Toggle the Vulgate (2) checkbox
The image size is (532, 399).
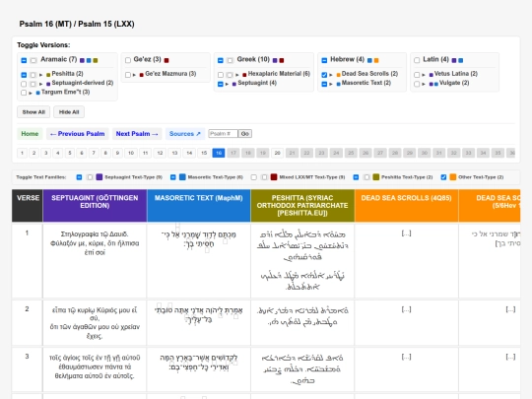(417, 84)
